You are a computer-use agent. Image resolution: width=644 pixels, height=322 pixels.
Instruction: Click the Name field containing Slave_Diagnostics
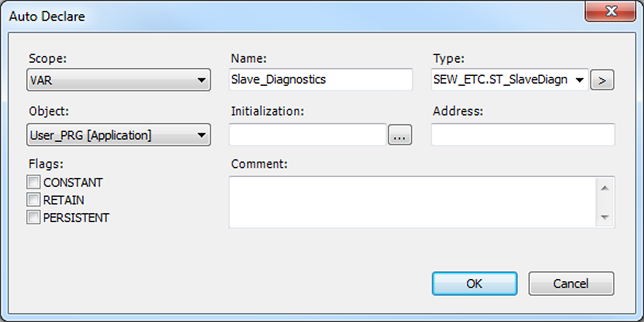tap(320, 80)
